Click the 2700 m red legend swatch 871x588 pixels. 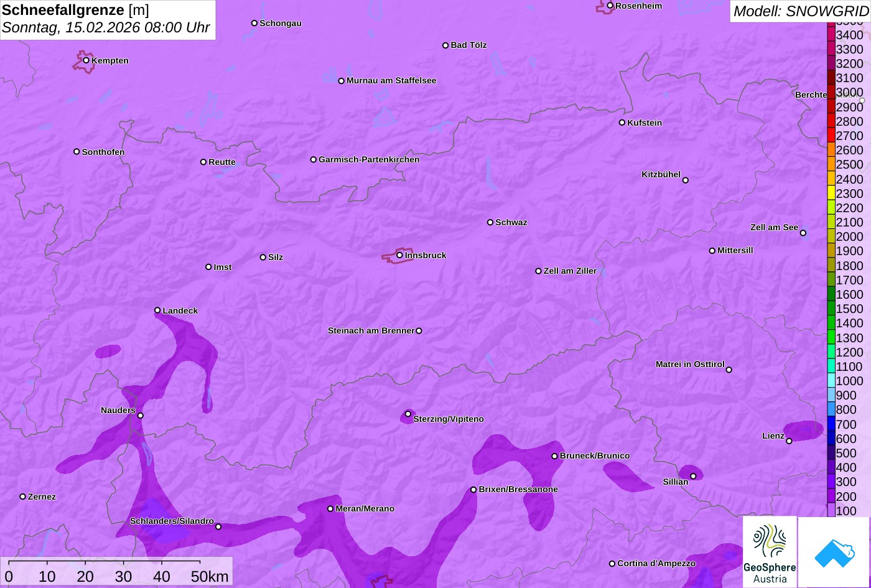pyautogui.click(x=831, y=136)
